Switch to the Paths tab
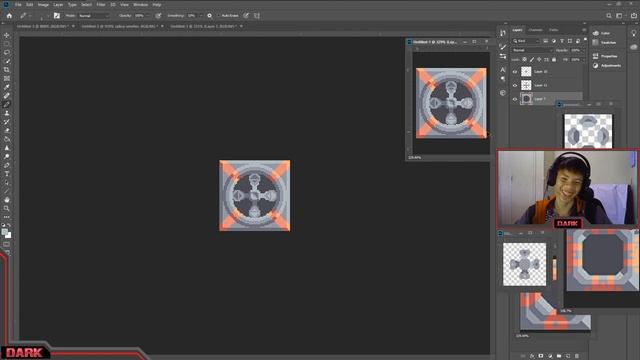640x360 pixels. 553,30
